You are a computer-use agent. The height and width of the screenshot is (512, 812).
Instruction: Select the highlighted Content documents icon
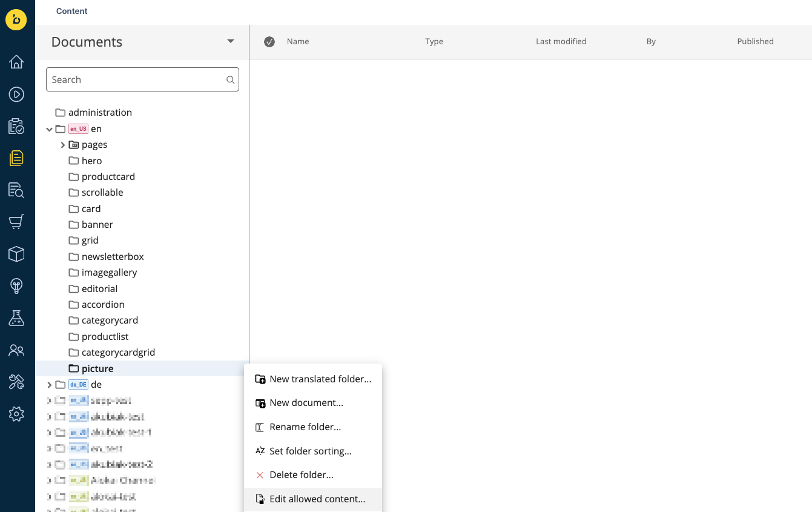coord(16,158)
